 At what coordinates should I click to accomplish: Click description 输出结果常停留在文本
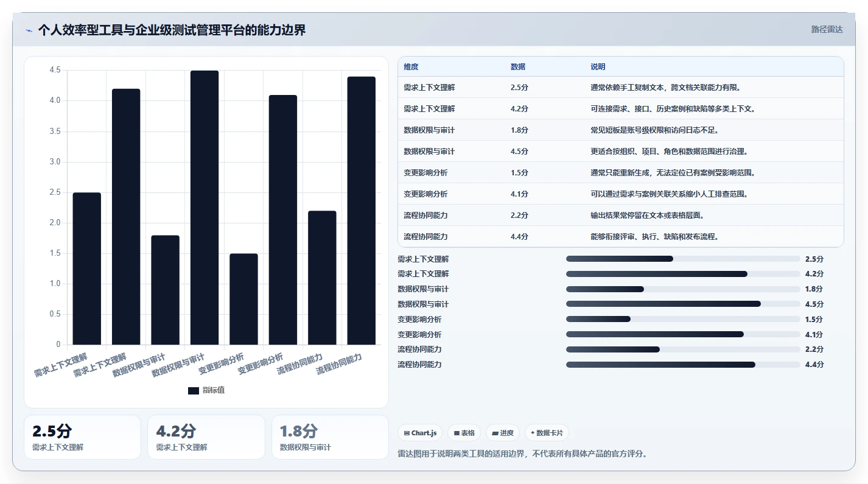(647, 216)
